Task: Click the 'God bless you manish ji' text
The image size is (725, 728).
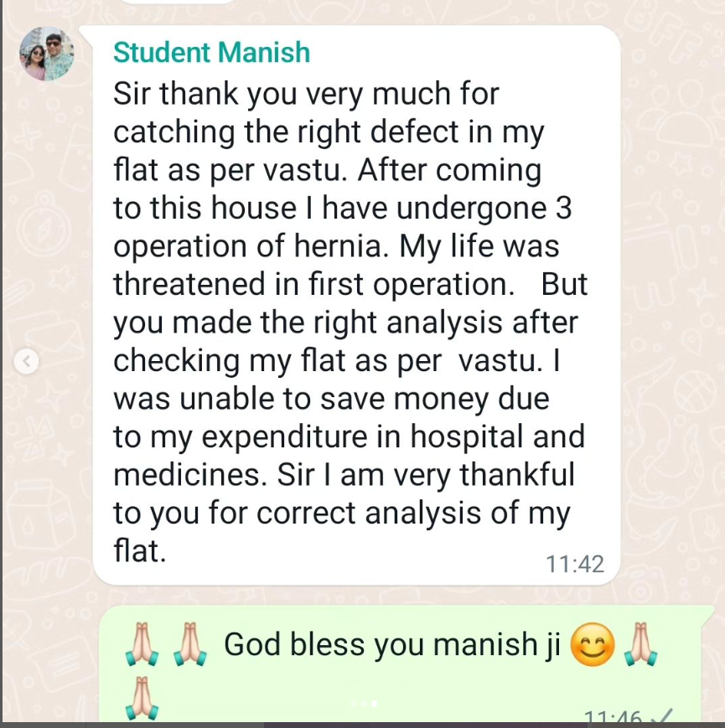Action: 392,645
